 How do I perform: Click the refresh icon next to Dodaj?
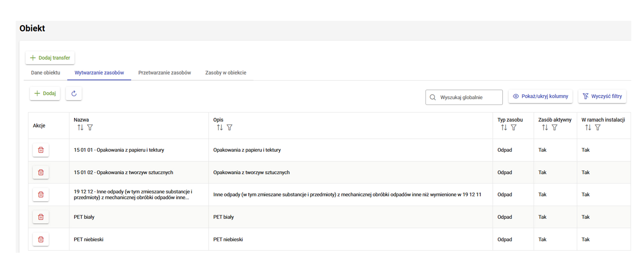[74, 94]
